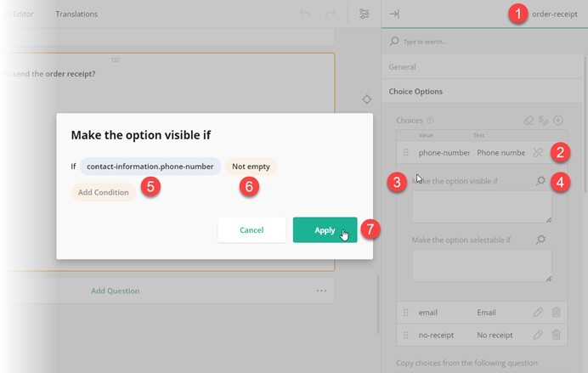Click the Copy choices from following question label
The width and height of the screenshot is (588, 373).
click(x=466, y=363)
